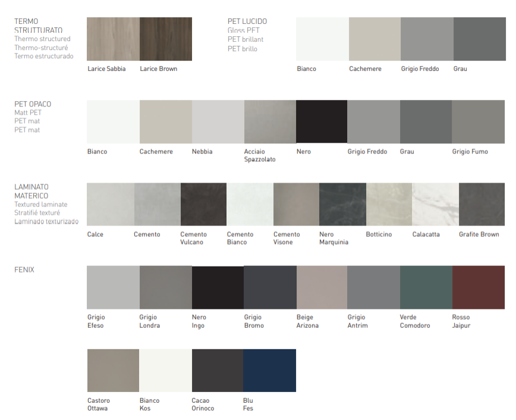The height and width of the screenshot is (420, 516).
Task: Click the 'Beige Arizona' caption text
Action: pyautogui.click(x=307, y=321)
